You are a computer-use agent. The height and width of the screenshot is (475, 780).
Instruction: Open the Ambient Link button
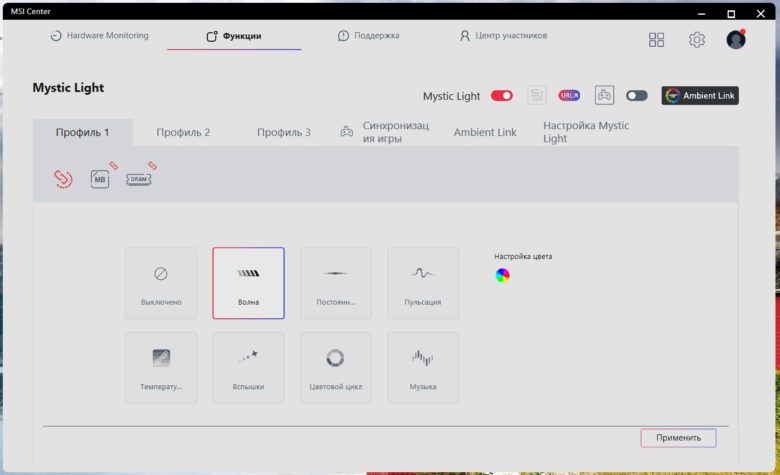coord(700,95)
